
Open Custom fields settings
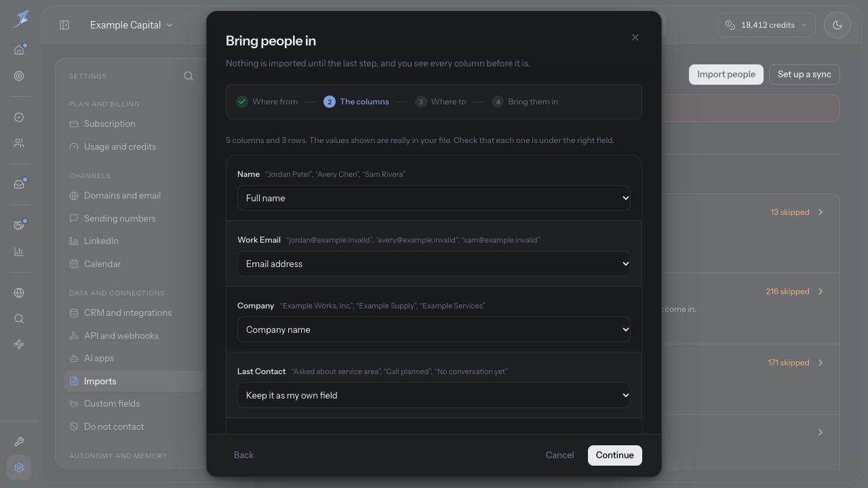coord(134,404)
